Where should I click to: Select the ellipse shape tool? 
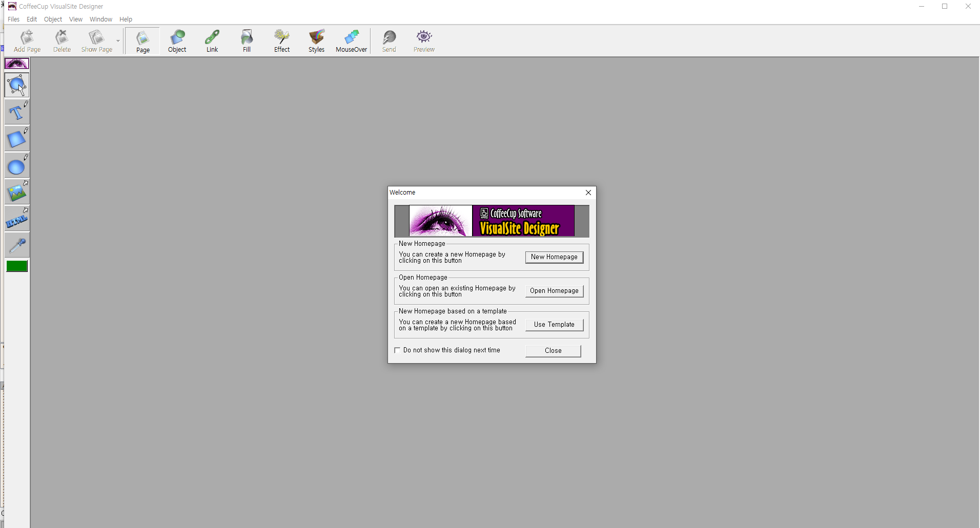pos(17,165)
